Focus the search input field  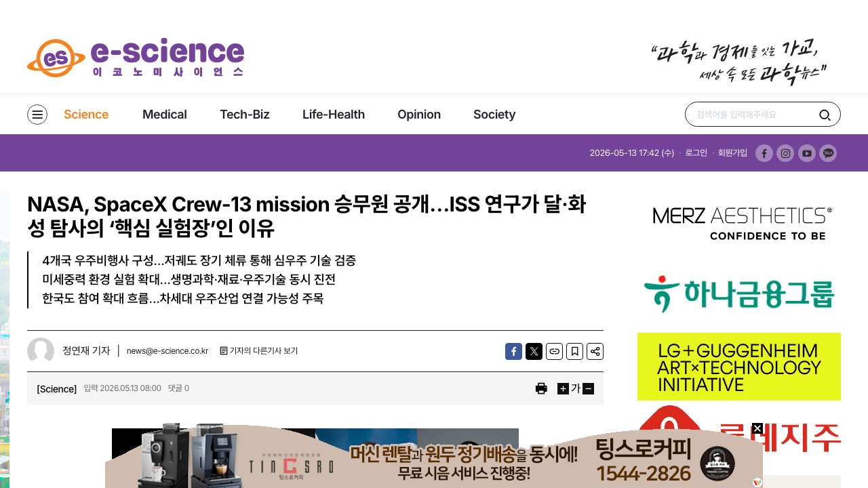point(753,115)
